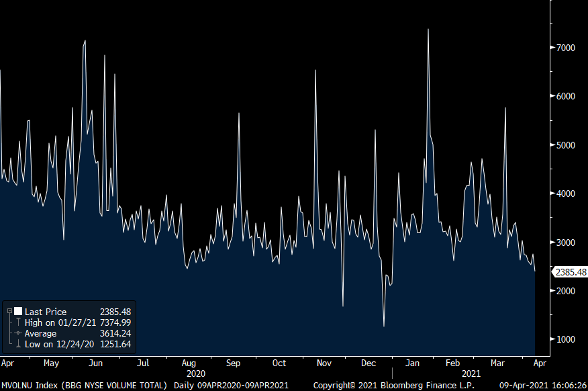Click the Sep label on time axis

233,363
